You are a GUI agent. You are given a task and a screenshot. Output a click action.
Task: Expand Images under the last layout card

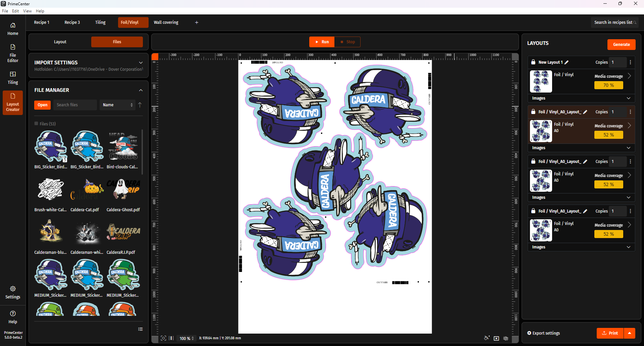tap(629, 247)
